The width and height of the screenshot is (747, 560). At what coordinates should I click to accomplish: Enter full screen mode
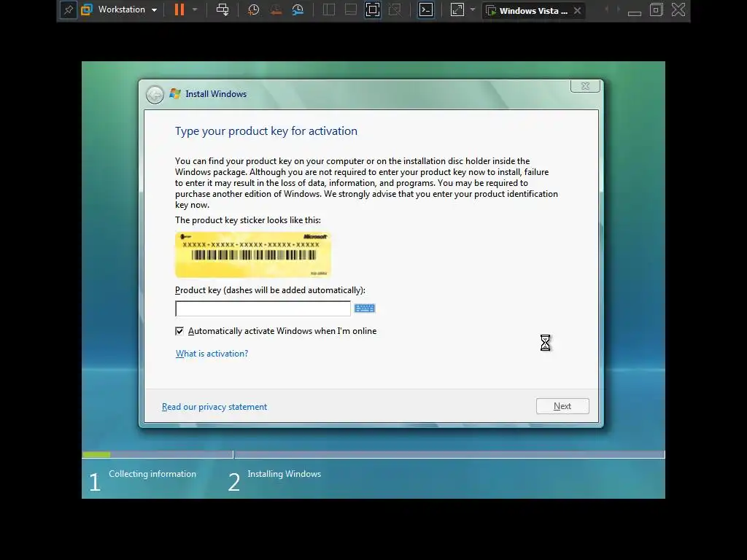(x=373, y=10)
